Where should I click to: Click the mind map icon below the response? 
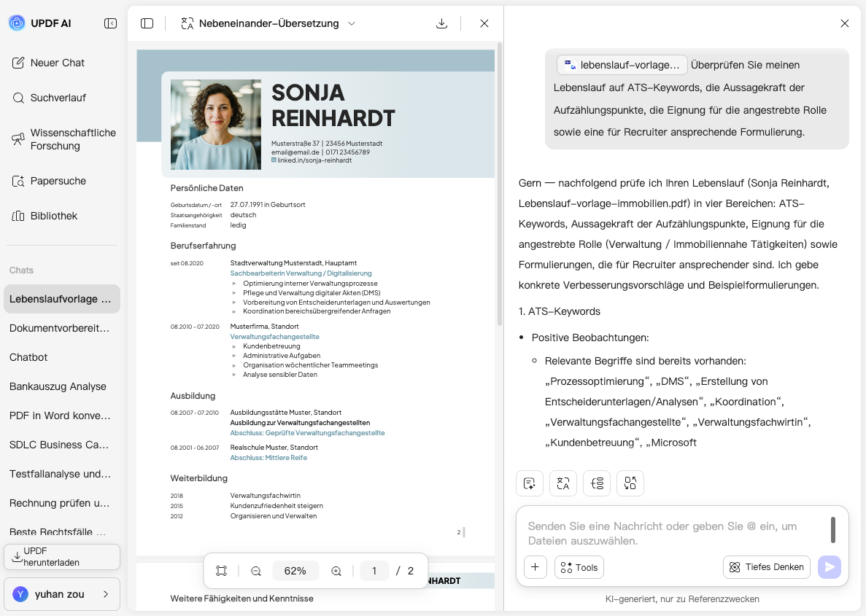pos(597,483)
